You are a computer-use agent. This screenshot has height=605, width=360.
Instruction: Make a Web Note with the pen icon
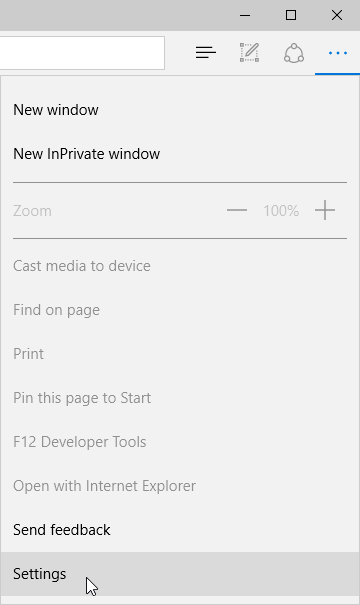click(249, 52)
